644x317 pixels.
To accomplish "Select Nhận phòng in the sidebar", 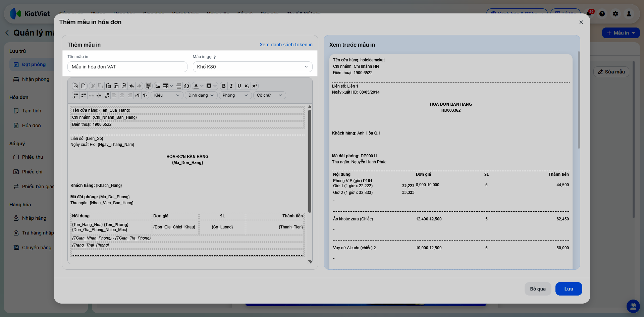I will pyautogui.click(x=32, y=79).
